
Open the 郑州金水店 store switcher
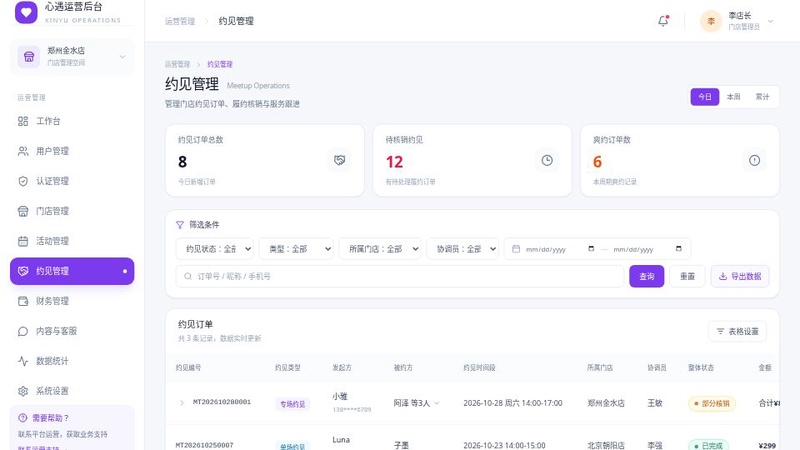72,57
